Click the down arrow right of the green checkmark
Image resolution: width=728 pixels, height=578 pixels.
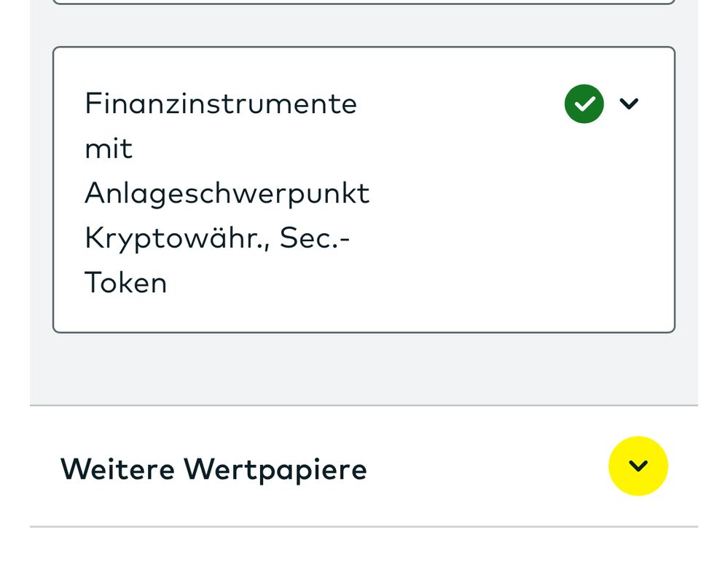(629, 104)
